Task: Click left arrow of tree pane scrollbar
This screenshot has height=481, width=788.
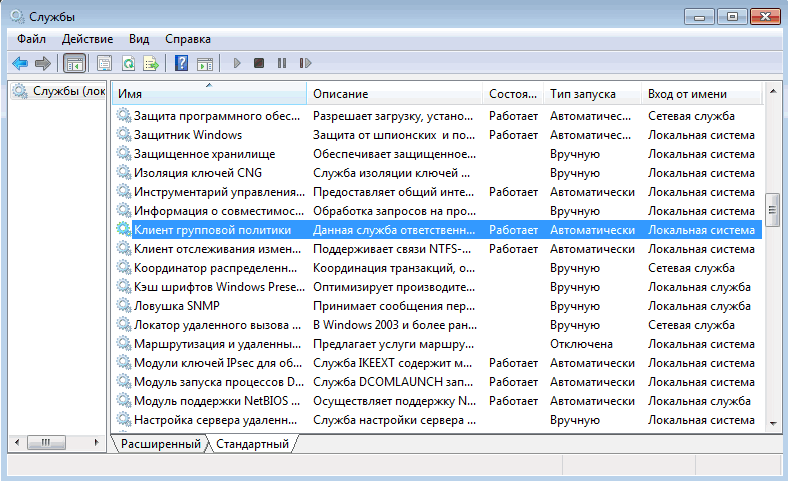Action: point(18,442)
